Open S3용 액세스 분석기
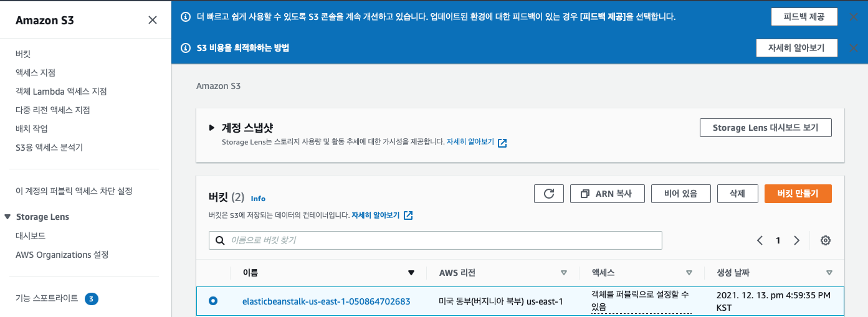 pos(49,148)
